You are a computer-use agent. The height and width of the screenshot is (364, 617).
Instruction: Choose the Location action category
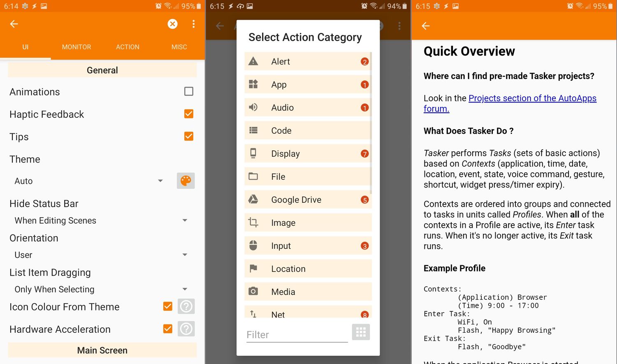tap(308, 269)
